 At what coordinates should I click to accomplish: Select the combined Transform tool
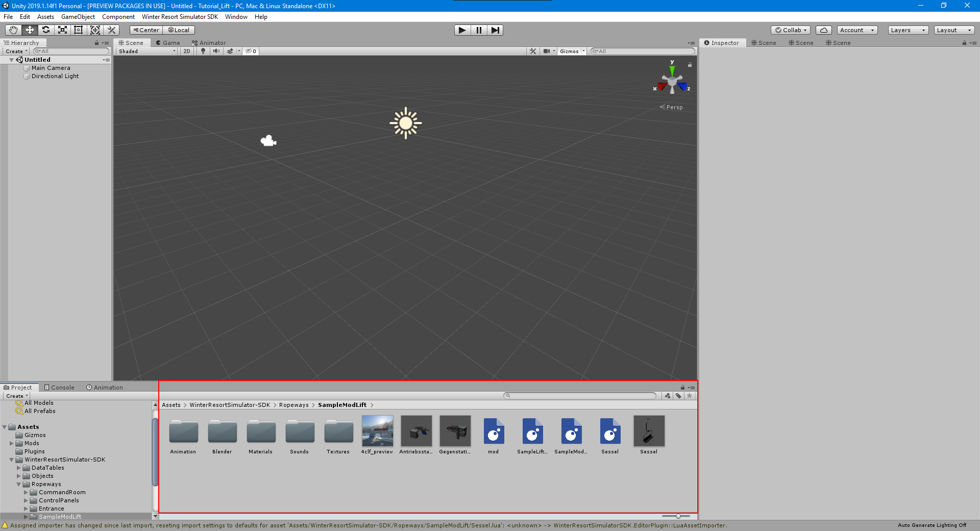pos(95,30)
